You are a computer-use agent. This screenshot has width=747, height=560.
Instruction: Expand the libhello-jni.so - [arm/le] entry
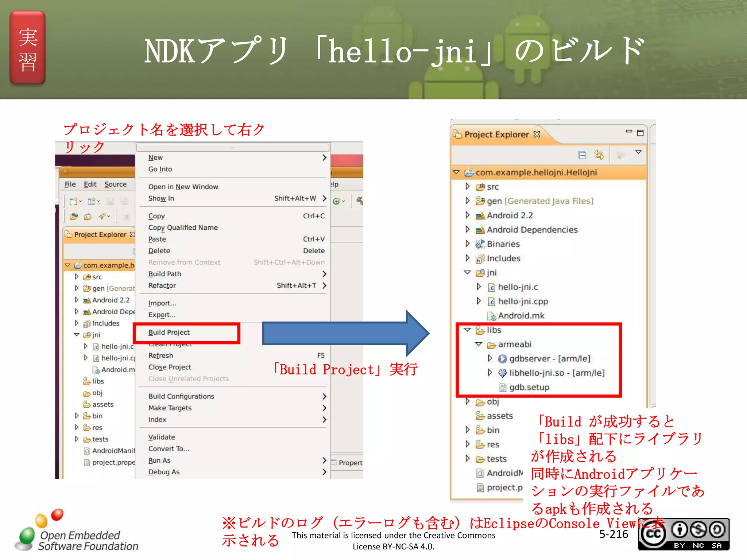tap(490, 372)
